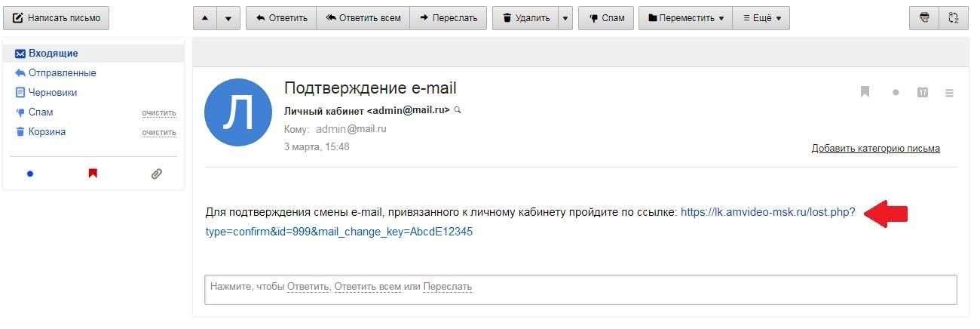Screen dimensions: 980x329
Task: Click the print icon button
Action: tap(925, 18)
